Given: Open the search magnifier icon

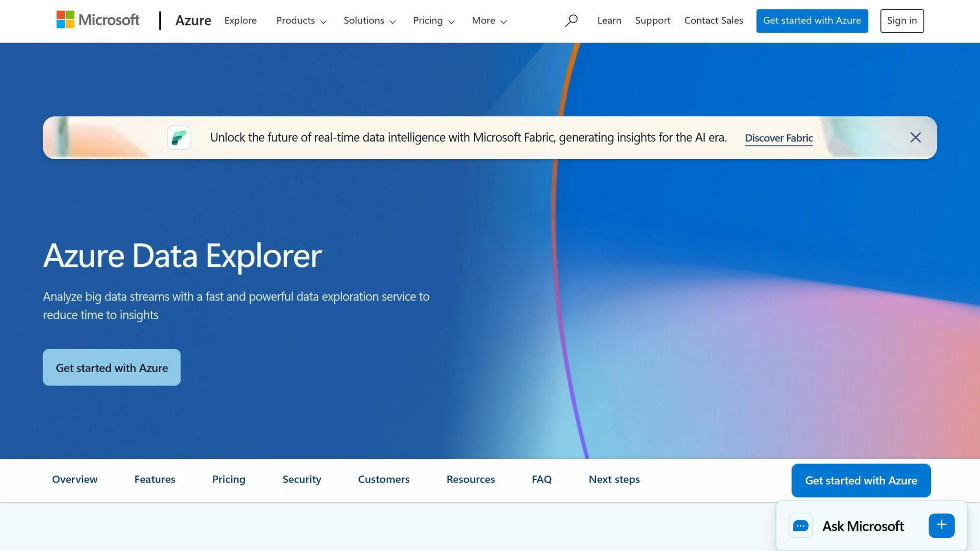Looking at the screenshot, I should coord(571,21).
